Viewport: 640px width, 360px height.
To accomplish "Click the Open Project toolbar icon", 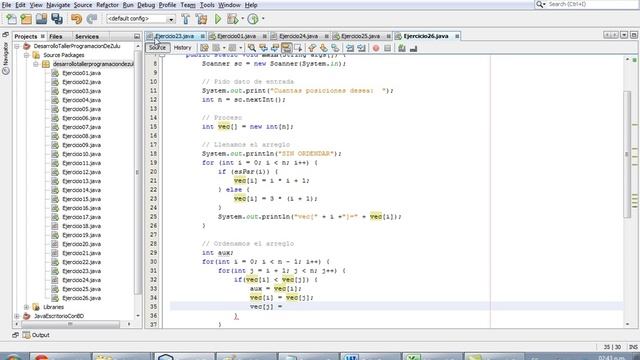I will coord(41,19).
